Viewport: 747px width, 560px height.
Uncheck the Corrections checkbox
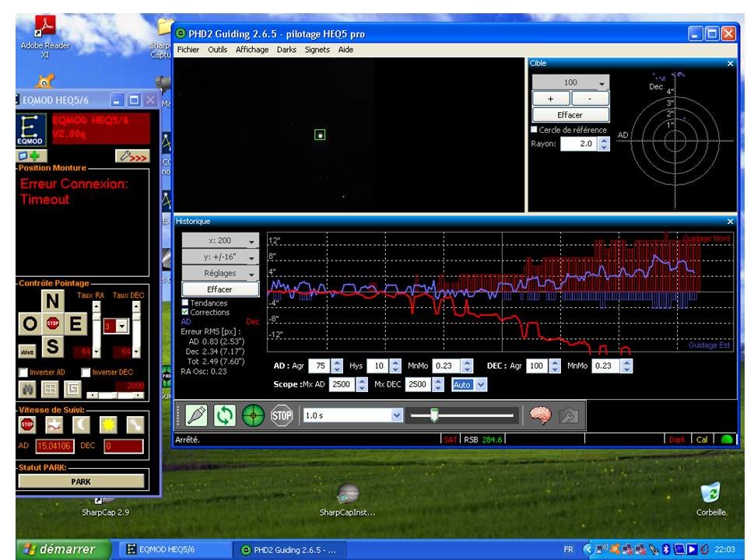click(x=185, y=312)
